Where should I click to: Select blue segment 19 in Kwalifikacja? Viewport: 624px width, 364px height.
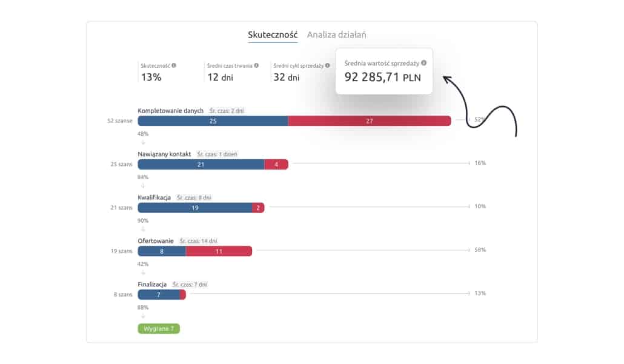(x=195, y=208)
